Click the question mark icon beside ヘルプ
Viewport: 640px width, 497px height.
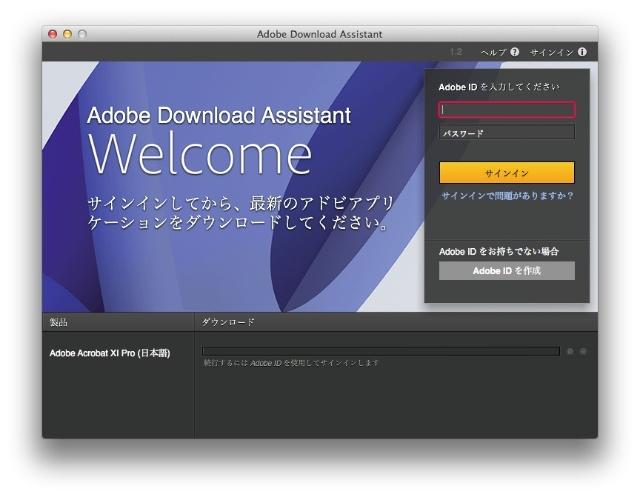pyautogui.click(x=515, y=52)
